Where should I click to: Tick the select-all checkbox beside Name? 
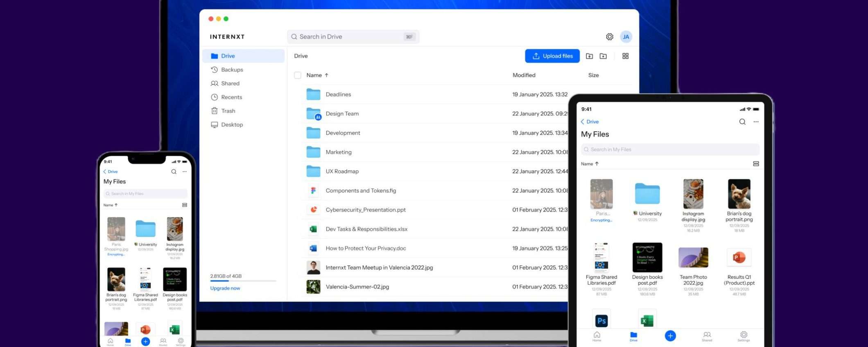pyautogui.click(x=298, y=75)
